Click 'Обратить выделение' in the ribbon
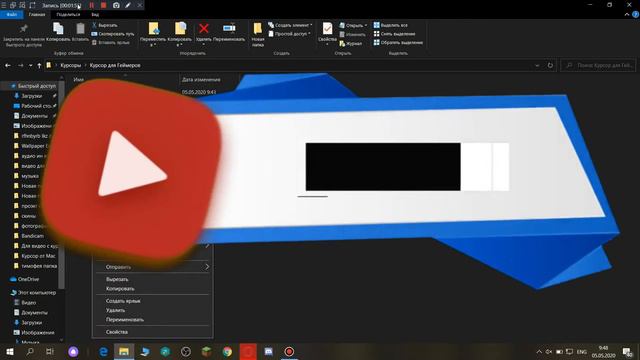The height and width of the screenshot is (360, 640). 398,42
